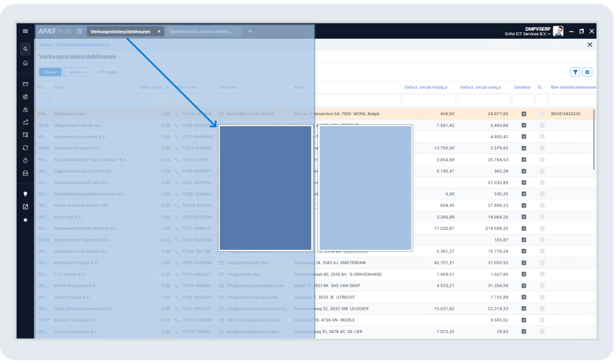This screenshot has width=616, height=364.
Task: Toggle the G column checkbox for BE0413420235 row
Action: coord(541,114)
